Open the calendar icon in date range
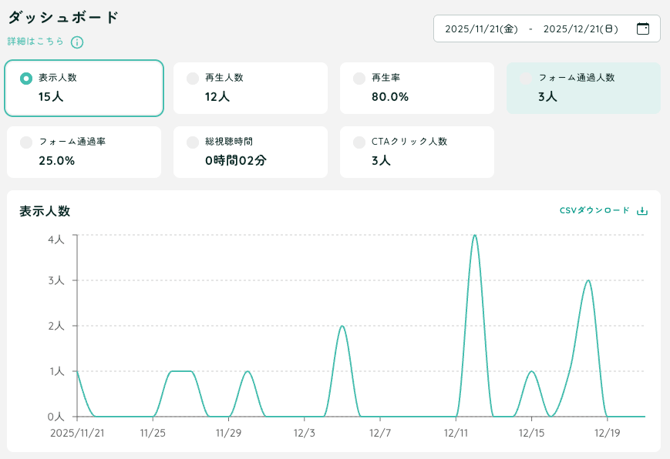This screenshot has height=459, width=670. (x=642, y=29)
